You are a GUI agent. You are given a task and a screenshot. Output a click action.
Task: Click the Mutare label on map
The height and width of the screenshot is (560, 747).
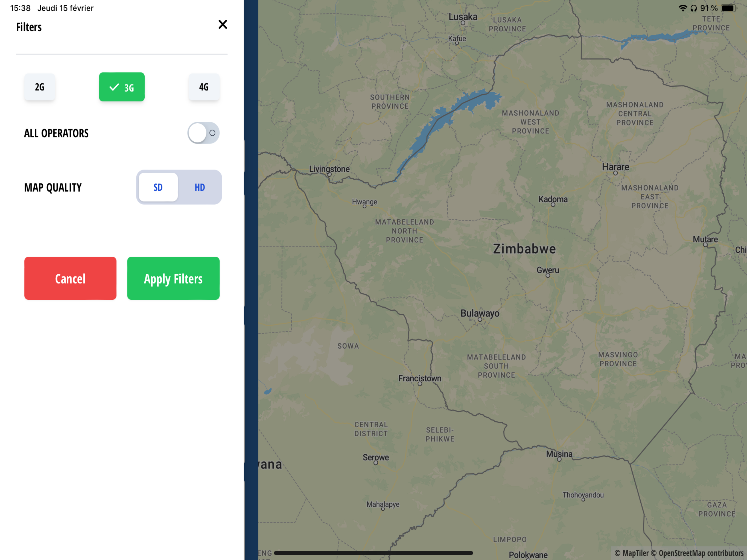point(705,239)
